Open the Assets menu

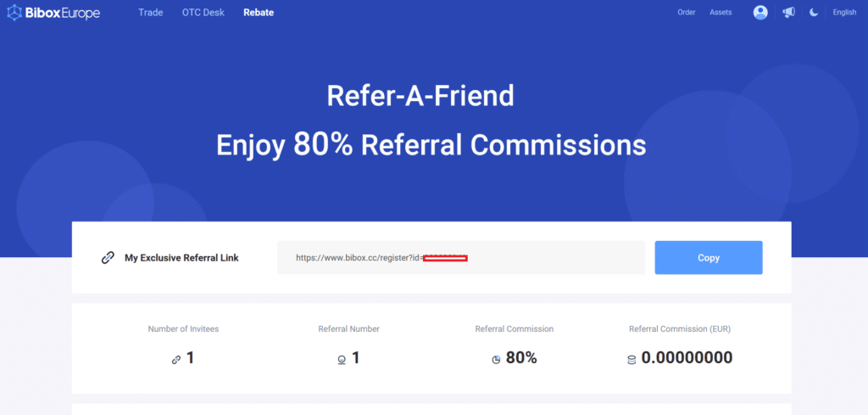(x=721, y=13)
